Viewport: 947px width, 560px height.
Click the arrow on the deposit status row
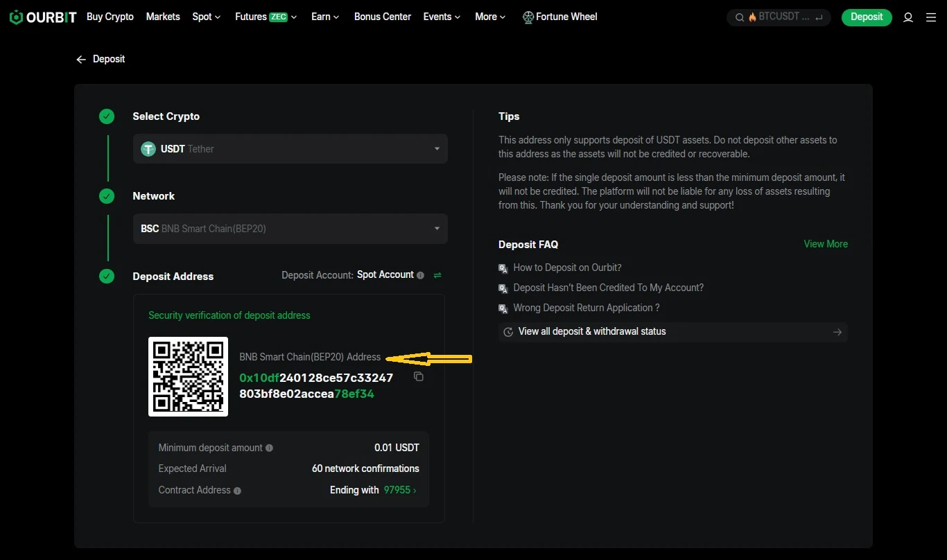coord(837,332)
